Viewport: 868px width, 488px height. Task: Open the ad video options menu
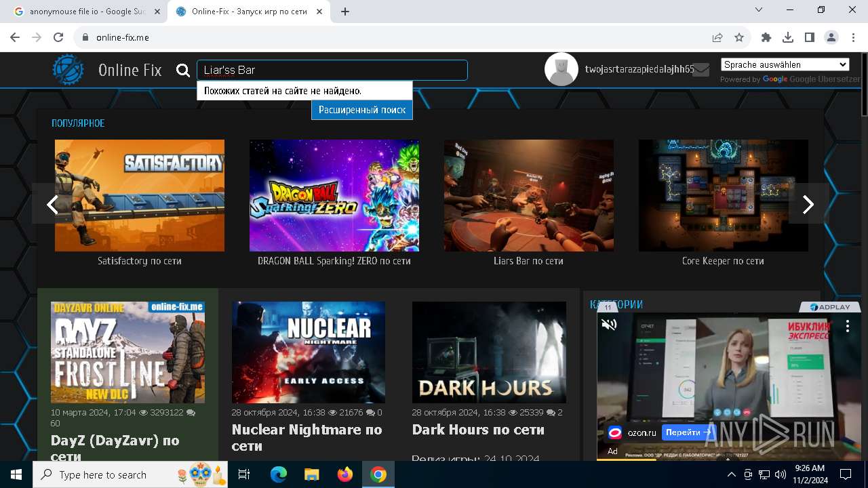847,326
